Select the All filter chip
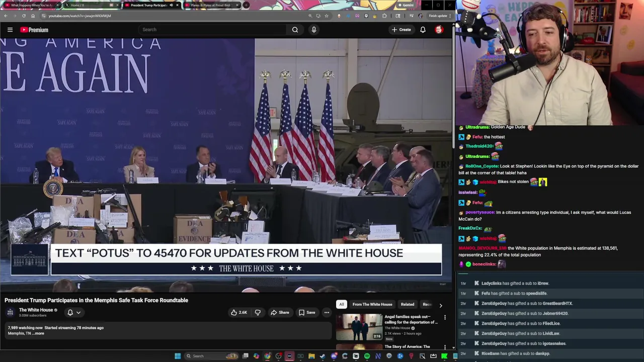 point(341,304)
